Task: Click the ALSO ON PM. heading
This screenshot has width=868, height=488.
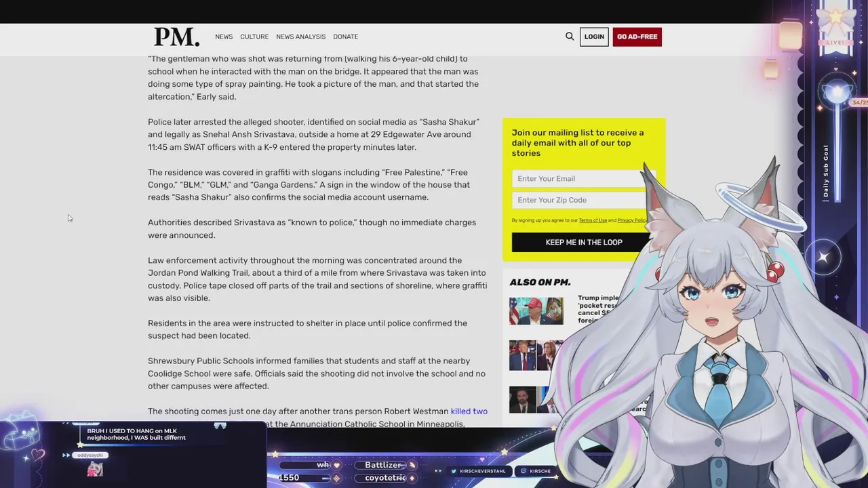Action: coord(540,282)
